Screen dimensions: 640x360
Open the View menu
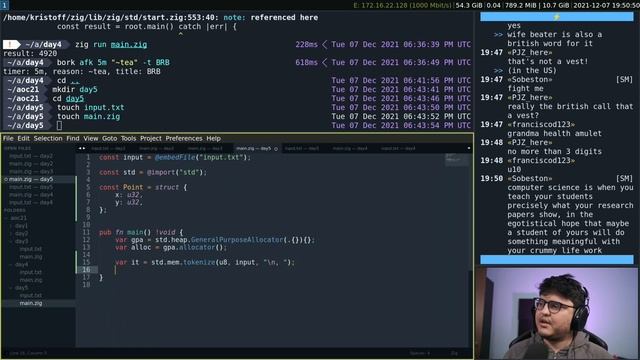91,138
